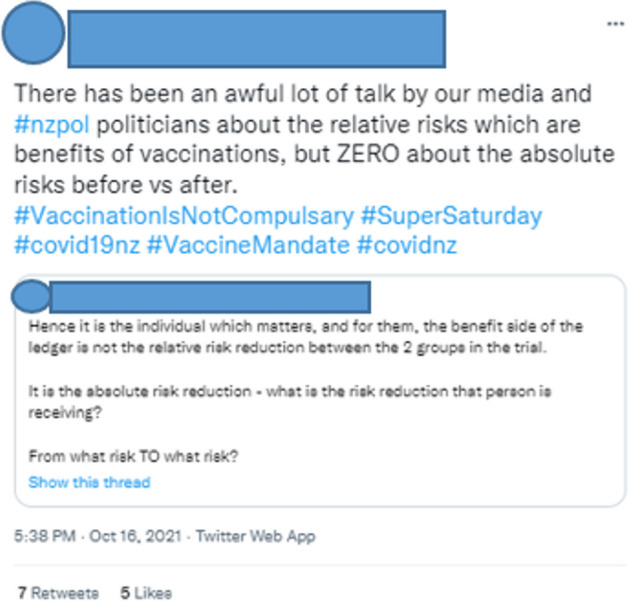Image resolution: width=628 pixels, height=601 pixels.
Task: Open the #SuperSaturday hashtag link
Action: [451, 216]
